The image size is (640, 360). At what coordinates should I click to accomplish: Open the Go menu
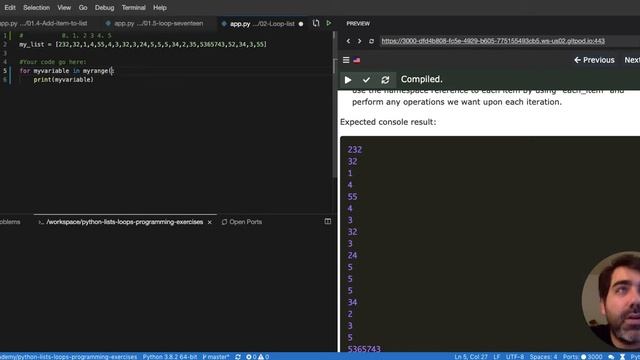coord(83,8)
